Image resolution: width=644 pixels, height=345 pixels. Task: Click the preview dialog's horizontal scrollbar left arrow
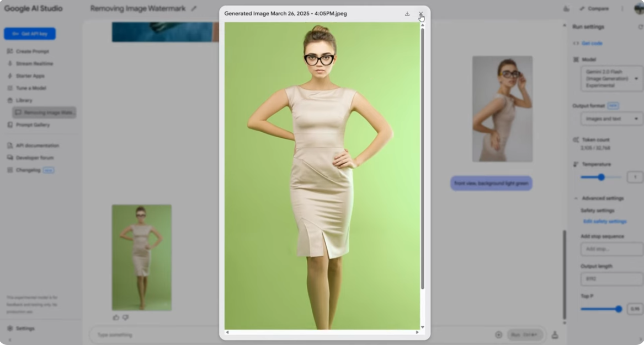tap(227, 332)
